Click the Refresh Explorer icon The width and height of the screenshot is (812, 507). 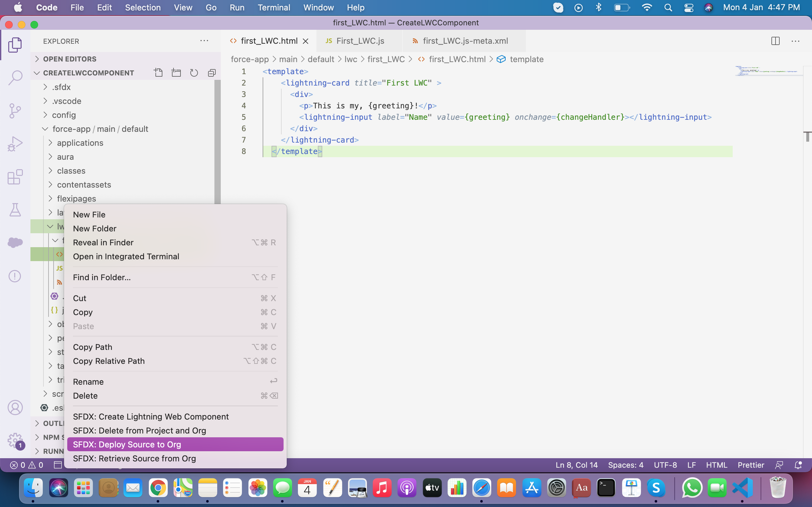point(194,73)
